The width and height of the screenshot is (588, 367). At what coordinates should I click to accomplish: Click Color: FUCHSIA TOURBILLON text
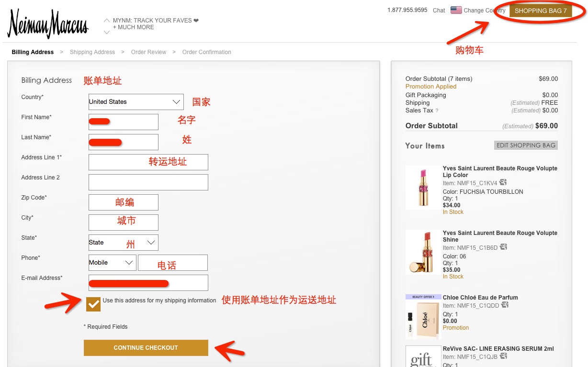tap(483, 192)
